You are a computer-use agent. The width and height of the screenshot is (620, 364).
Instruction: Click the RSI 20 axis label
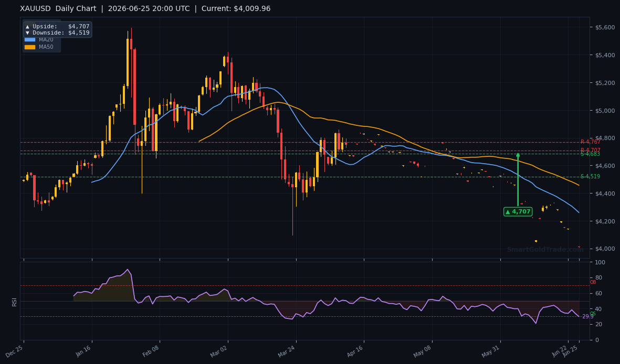(598, 325)
